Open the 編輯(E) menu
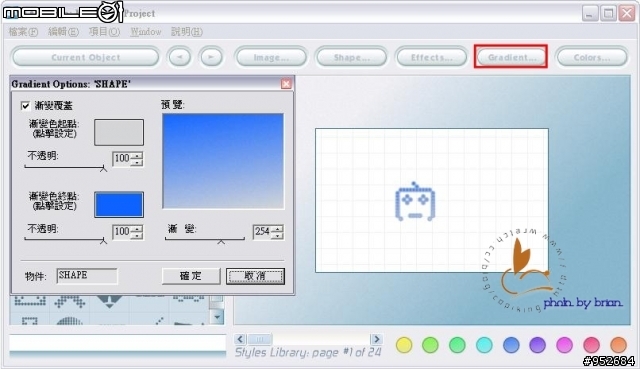Image resolution: width=640 pixels, height=369 pixels. click(x=63, y=32)
